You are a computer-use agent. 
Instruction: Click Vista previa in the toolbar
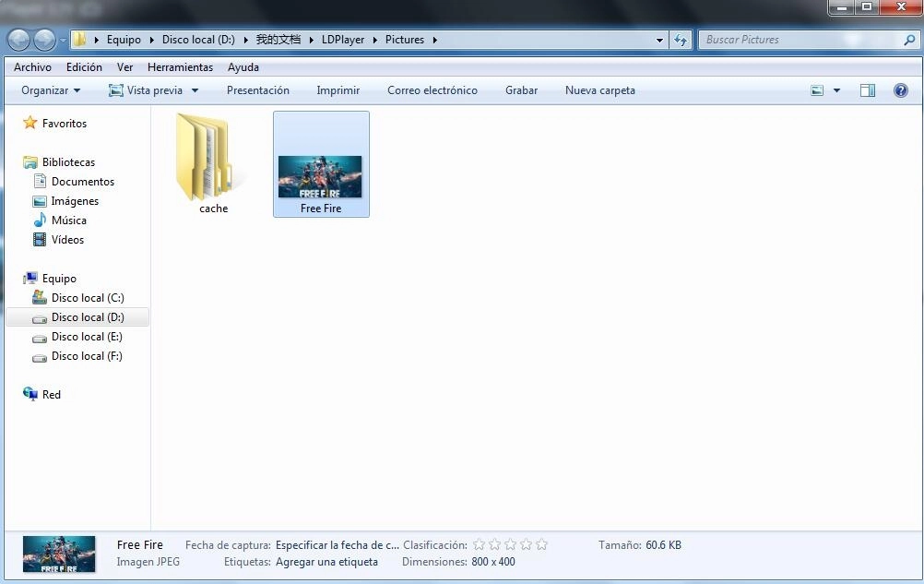(146, 90)
